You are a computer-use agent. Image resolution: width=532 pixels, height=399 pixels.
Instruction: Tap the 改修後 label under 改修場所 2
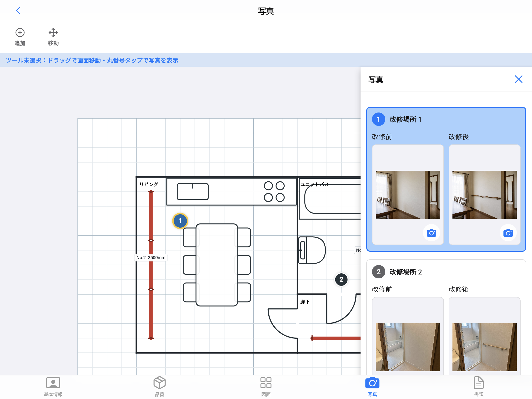tap(458, 289)
